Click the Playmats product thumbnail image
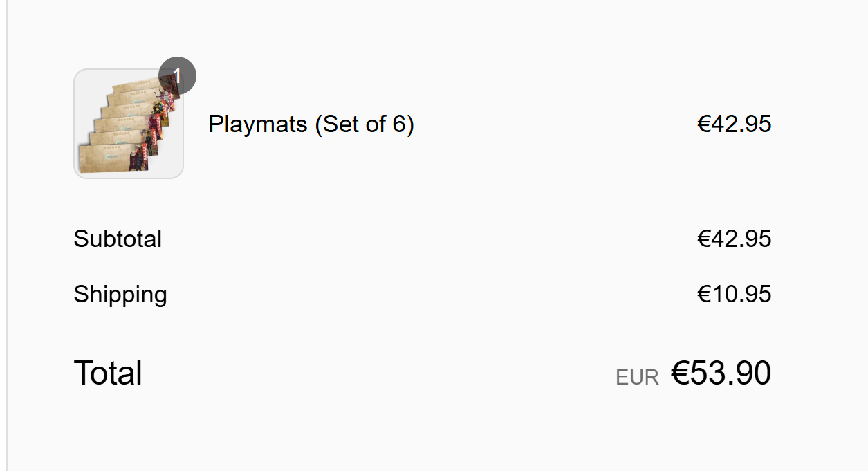868x471 pixels. 129,124
